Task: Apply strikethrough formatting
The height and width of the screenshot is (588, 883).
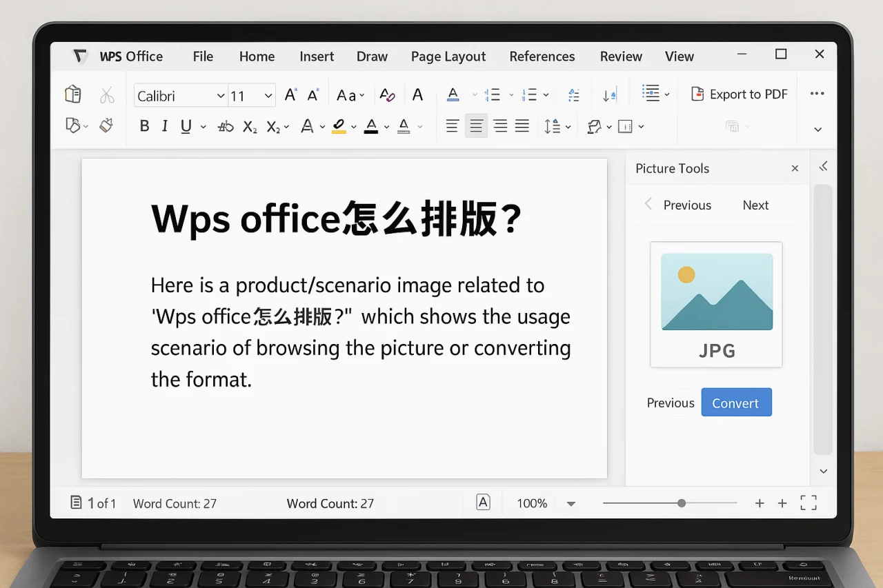Action: [x=225, y=126]
